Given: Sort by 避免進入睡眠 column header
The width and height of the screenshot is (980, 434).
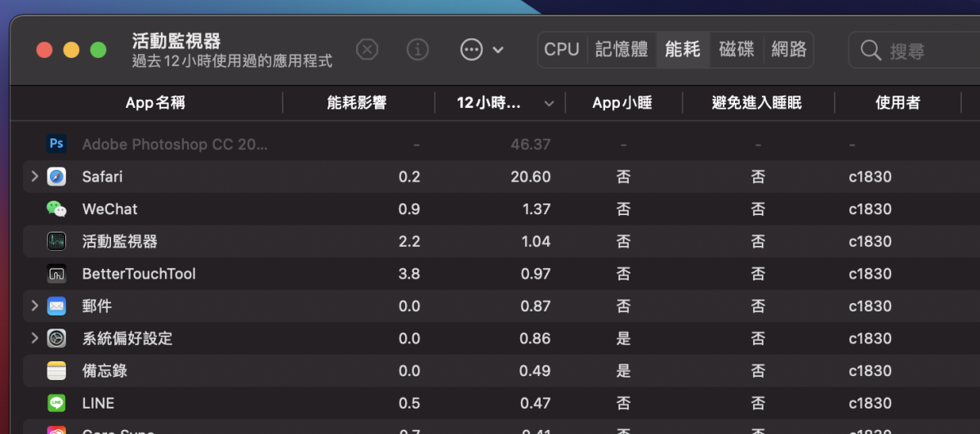Looking at the screenshot, I should [757, 103].
